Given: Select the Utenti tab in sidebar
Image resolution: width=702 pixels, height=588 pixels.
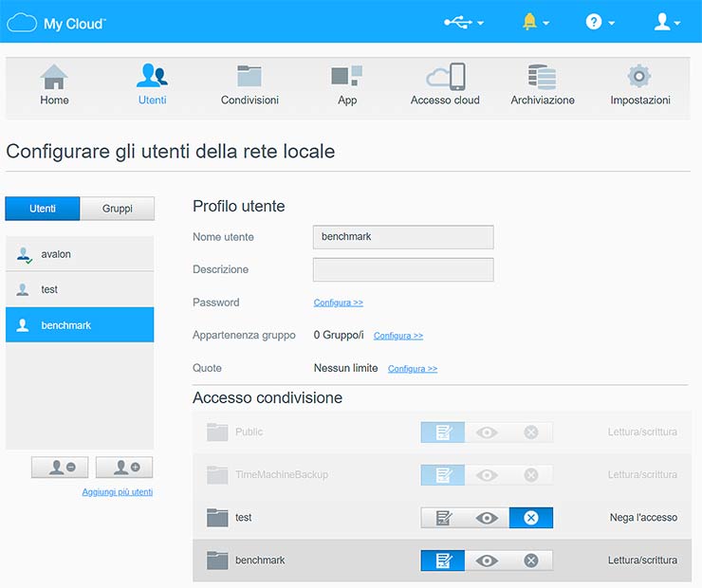Looking at the screenshot, I should [x=43, y=209].
